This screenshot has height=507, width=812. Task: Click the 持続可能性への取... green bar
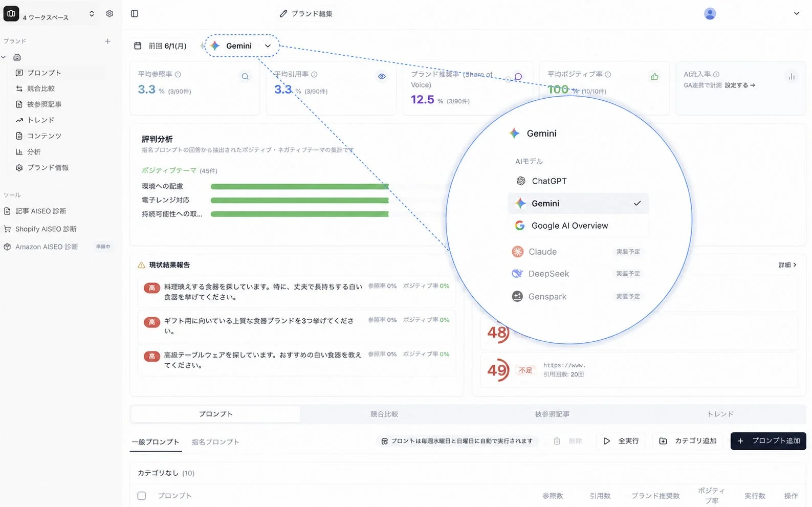click(300, 214)
